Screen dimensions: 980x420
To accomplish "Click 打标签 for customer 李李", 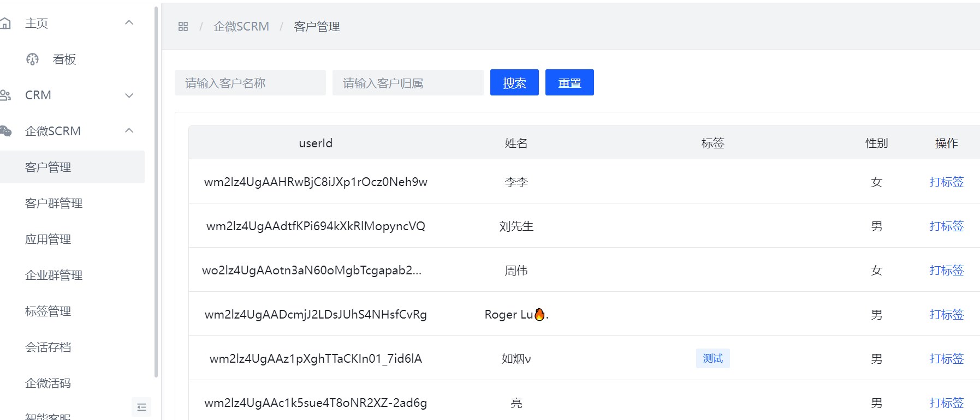I will click(x=946, y=182).
